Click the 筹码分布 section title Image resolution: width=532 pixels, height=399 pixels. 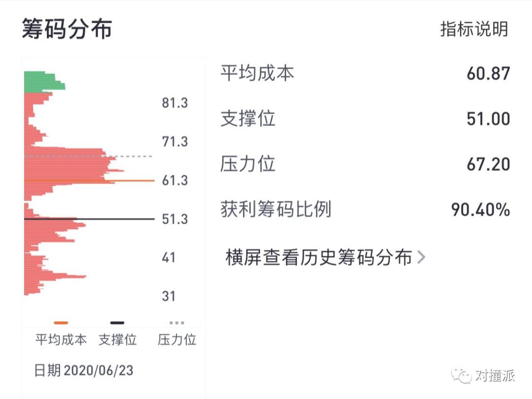[x=67, y=29]
